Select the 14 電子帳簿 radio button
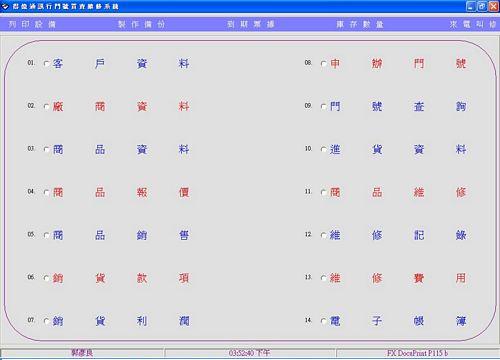The height and width of the screenshot is (360, 500). [x=323, y=321]
